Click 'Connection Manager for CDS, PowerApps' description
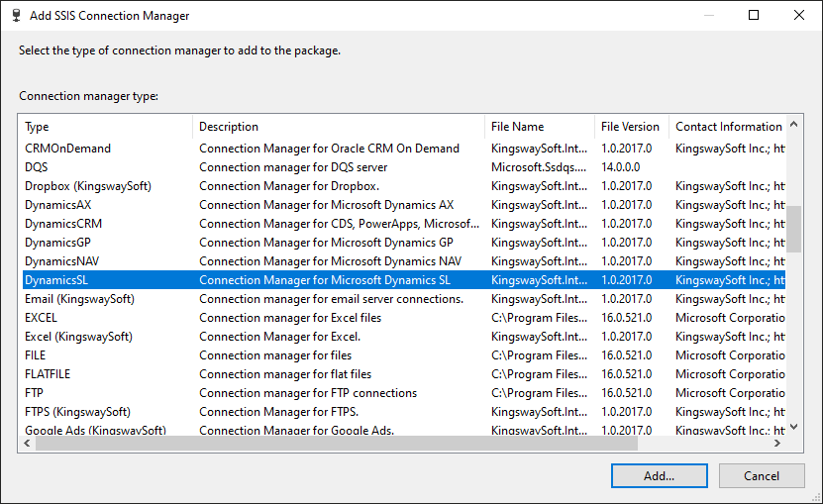Viewport: 823px width, 504px height. (339, 224)
